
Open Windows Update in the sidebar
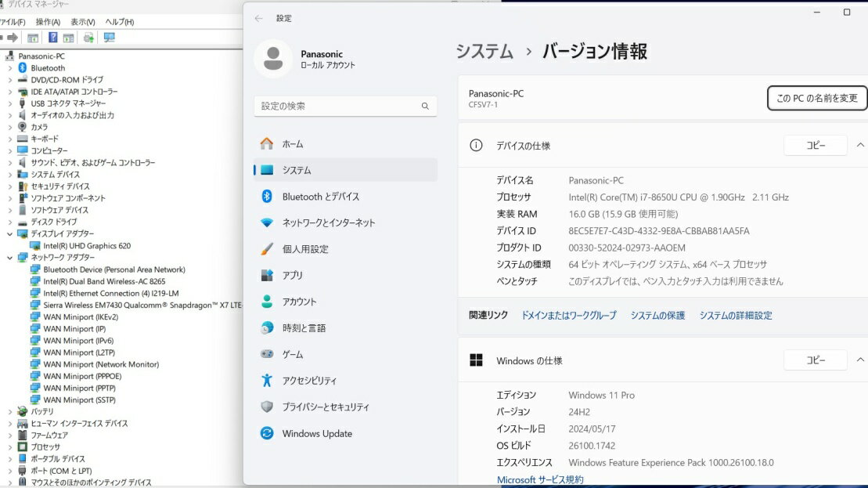[x=316, y=433]
